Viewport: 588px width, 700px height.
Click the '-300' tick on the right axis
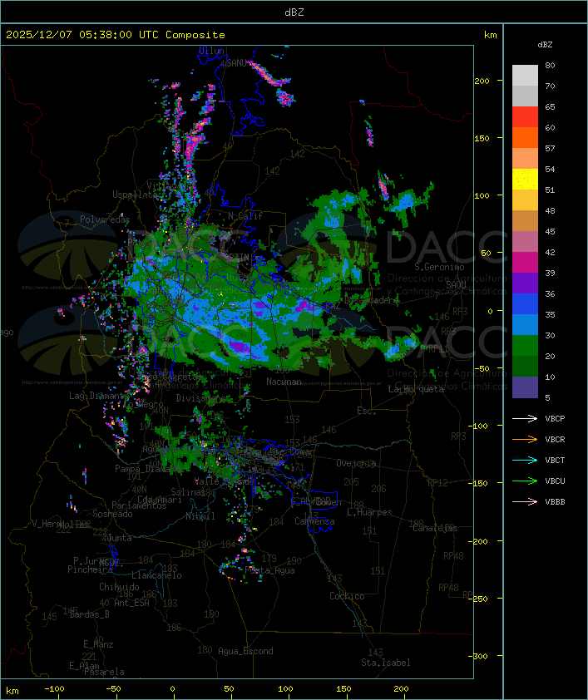[x=480, y=656]
